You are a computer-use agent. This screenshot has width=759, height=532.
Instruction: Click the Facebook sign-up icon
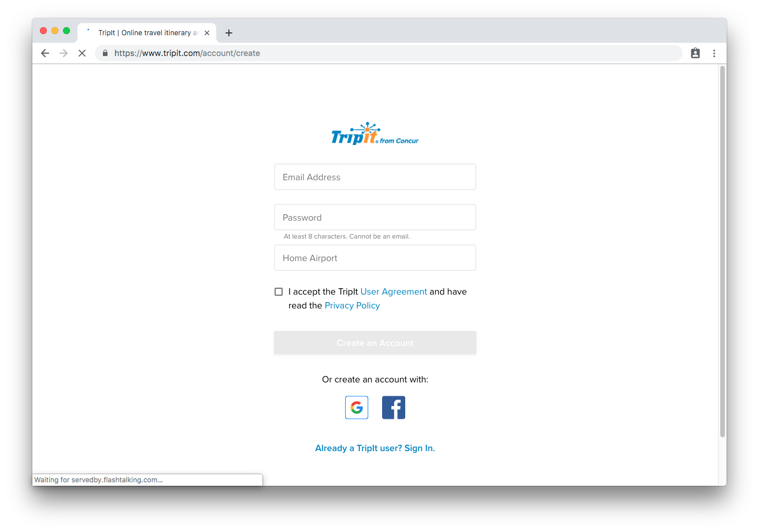pos(394,408)
